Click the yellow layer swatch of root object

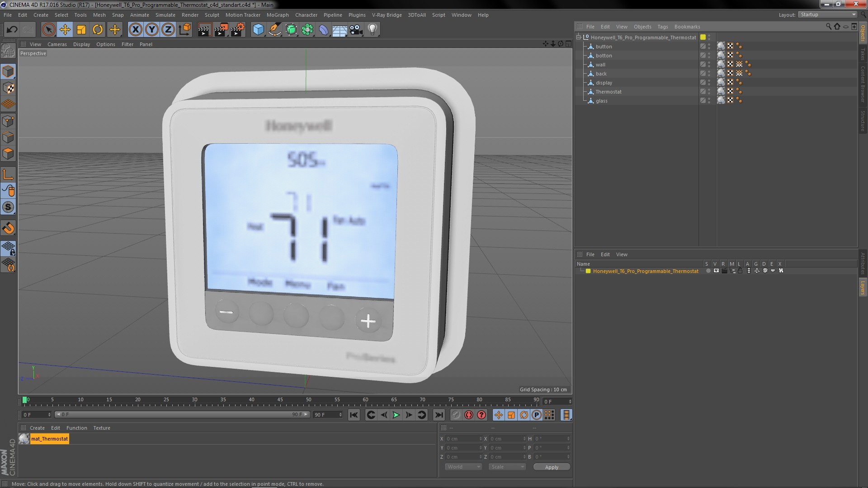click(703, 37)
